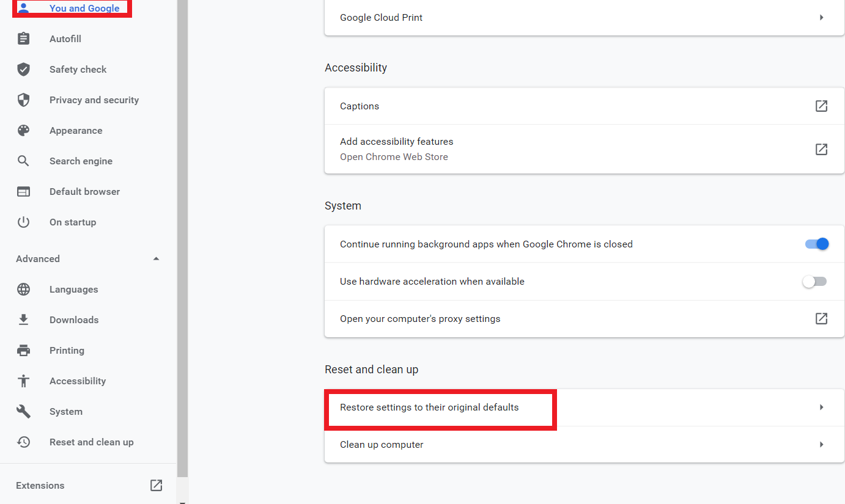Open You and Google section

pyautogui.click(x=84, y=9)
